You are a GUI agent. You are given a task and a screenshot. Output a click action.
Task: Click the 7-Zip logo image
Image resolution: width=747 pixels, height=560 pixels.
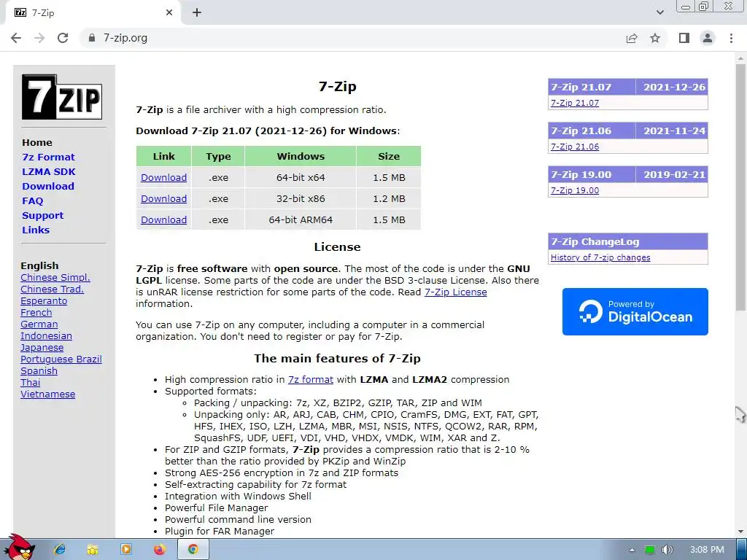pyautogui.click(x=62, y=97)
